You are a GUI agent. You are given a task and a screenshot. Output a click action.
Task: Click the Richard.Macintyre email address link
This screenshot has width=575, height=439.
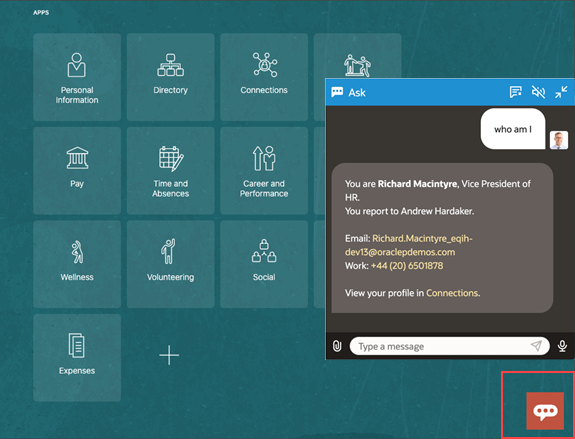pos(409,245)
